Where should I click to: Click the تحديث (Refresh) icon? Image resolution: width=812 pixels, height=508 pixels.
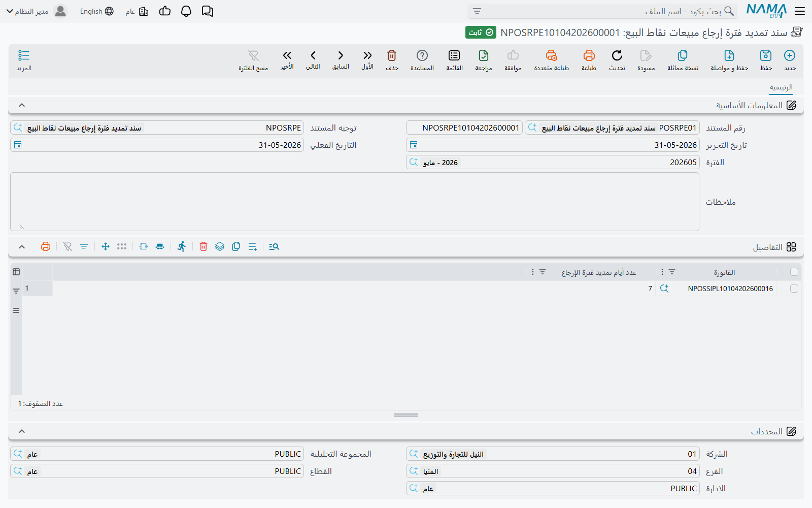tap(617, 55)
